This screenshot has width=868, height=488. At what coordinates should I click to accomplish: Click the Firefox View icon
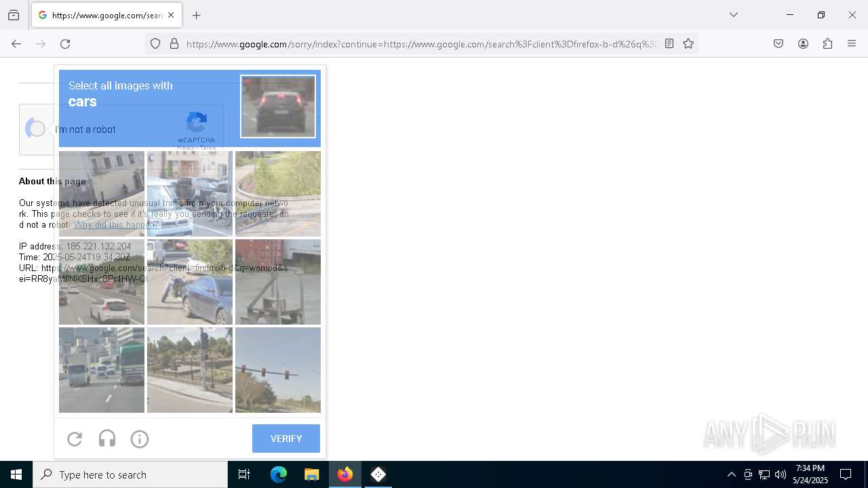(x=14, y=15)
